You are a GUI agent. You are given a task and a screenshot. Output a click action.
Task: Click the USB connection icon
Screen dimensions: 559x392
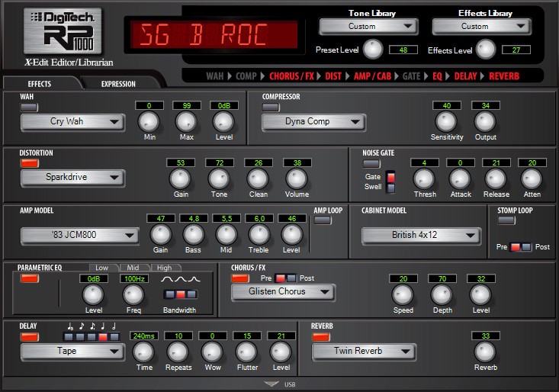tap(271, 384)
